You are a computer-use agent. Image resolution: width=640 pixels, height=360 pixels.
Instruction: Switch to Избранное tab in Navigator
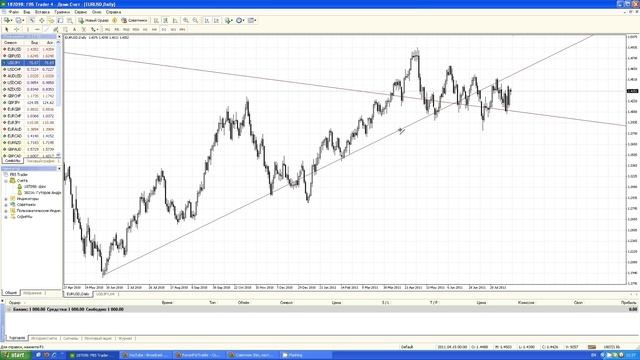point(33,293)
